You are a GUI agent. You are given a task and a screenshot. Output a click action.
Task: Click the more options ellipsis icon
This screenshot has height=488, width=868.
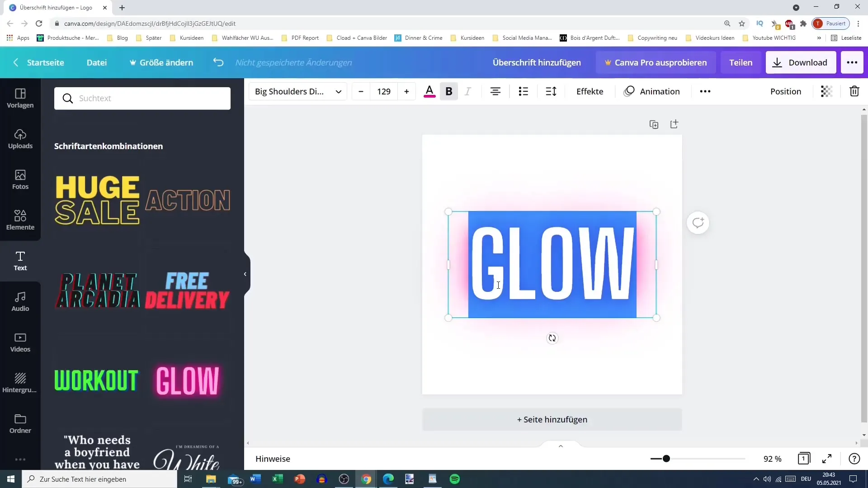tap(705, 91)
